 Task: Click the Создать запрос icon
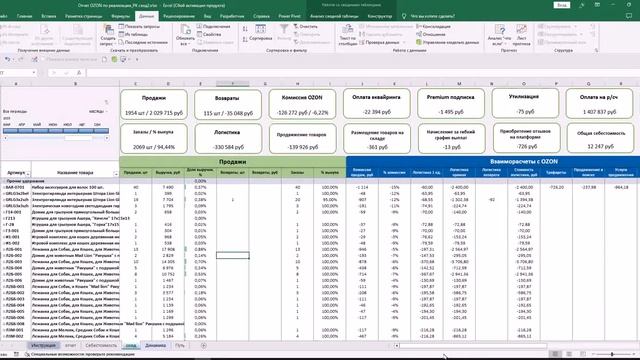pos(108,30)
